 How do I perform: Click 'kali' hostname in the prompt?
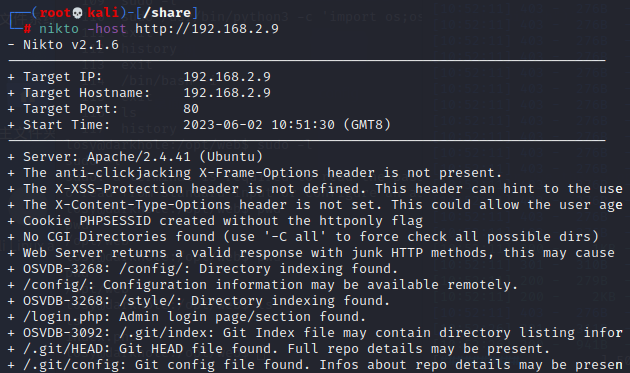103,13
